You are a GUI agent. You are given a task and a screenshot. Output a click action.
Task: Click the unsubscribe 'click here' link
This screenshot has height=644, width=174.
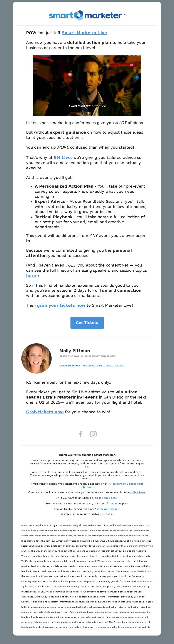[x=110, y=498]
